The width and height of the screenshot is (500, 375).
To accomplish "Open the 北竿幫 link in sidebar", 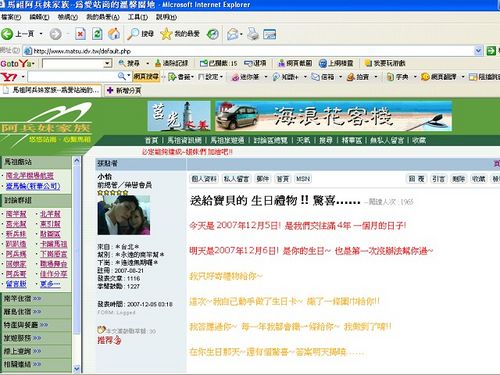I will point(50,214).
